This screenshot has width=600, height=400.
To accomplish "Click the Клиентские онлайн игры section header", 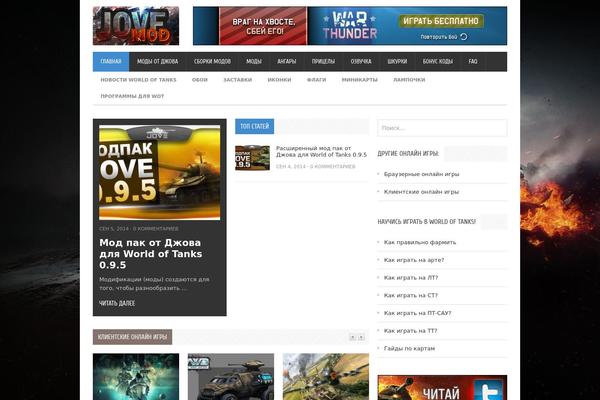I will point(132,337).
